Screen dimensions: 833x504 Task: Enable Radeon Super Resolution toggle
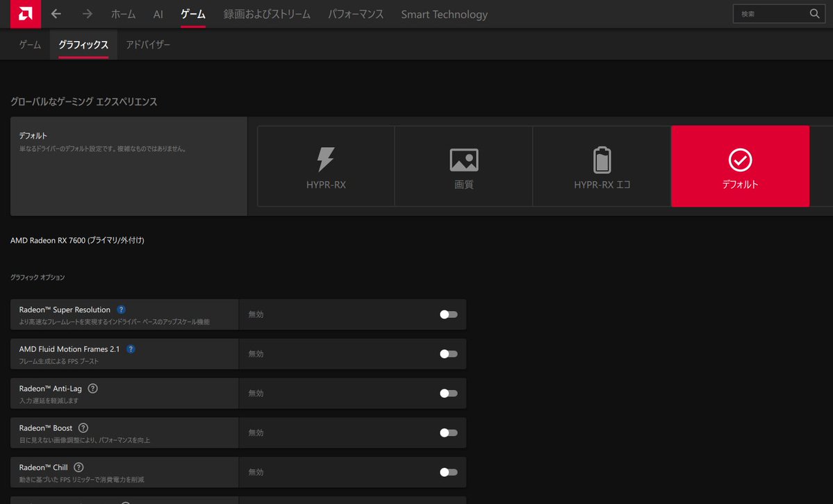click(x=448, y=314)
